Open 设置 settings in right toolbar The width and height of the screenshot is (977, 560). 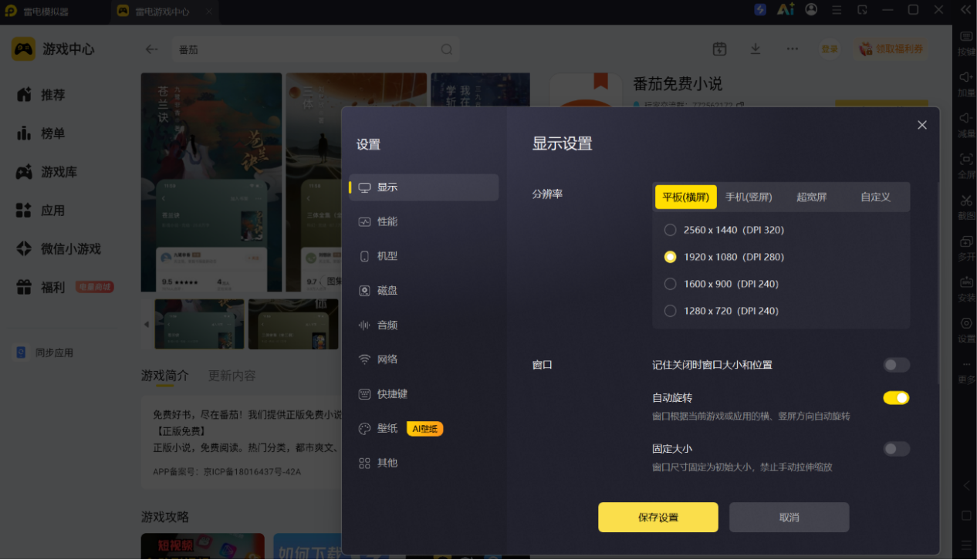coord(966,329)
